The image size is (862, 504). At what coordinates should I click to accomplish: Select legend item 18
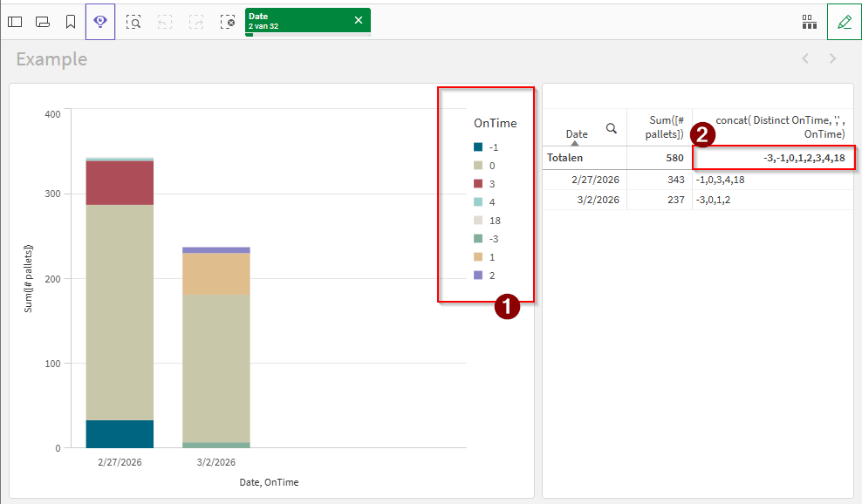tap(487, 221)
